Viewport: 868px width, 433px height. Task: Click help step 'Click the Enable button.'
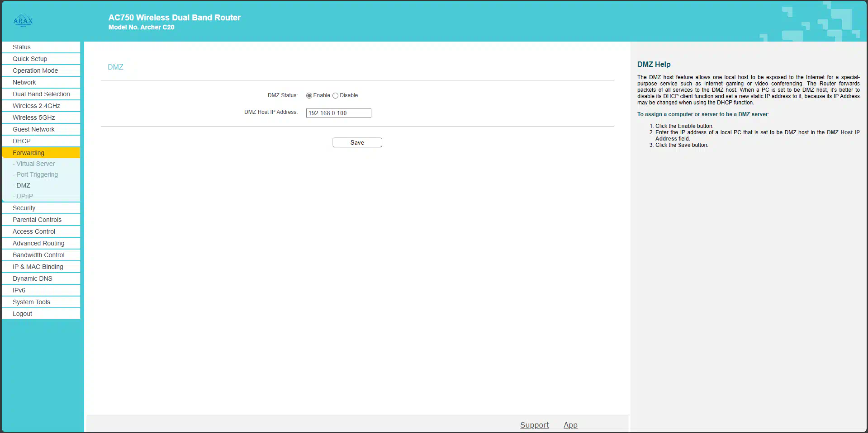(x=684, y=126)
